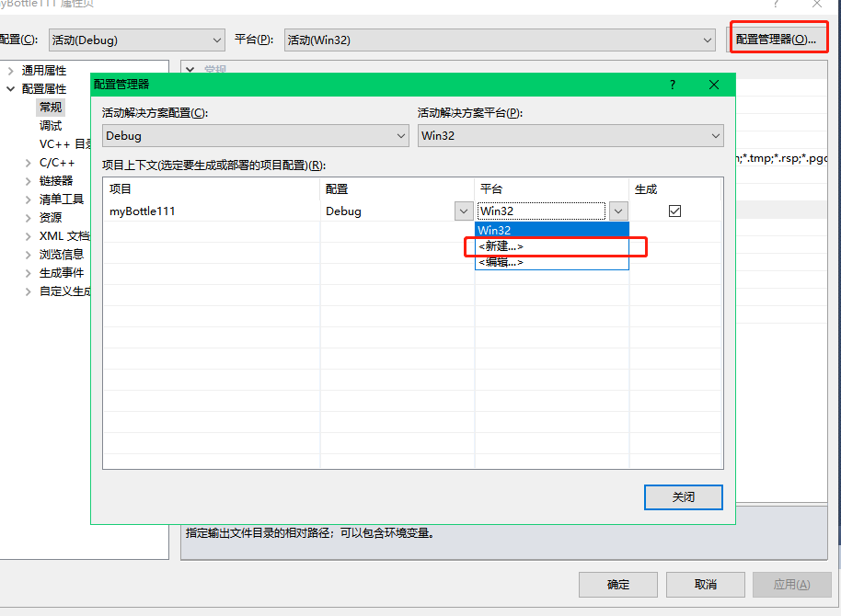
Task: Select the 通用属性 tree item label
Action: tap(44, 70)
